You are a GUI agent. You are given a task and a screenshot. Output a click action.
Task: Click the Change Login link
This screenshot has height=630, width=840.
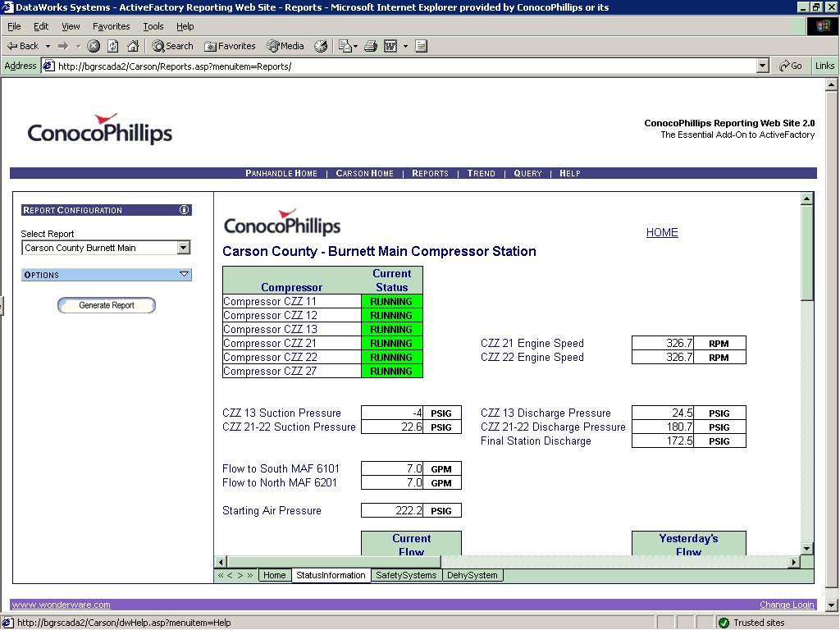[x=787, y=605]
